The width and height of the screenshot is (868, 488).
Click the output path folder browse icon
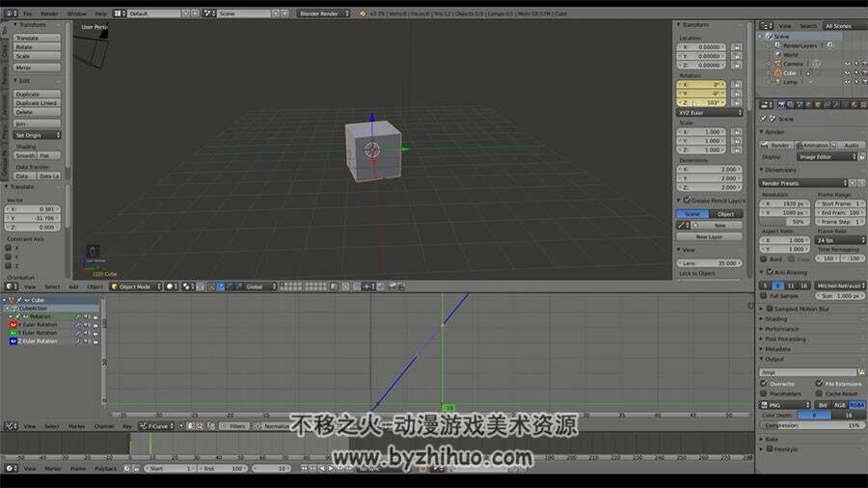[x=861, y=372]
